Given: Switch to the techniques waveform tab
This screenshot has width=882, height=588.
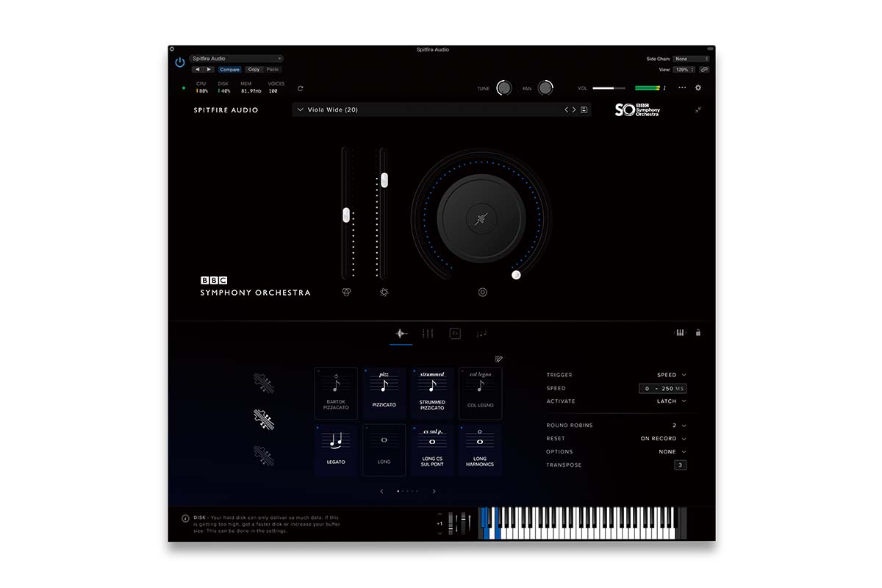Looking at the screenshot, I should click(401, 333).
